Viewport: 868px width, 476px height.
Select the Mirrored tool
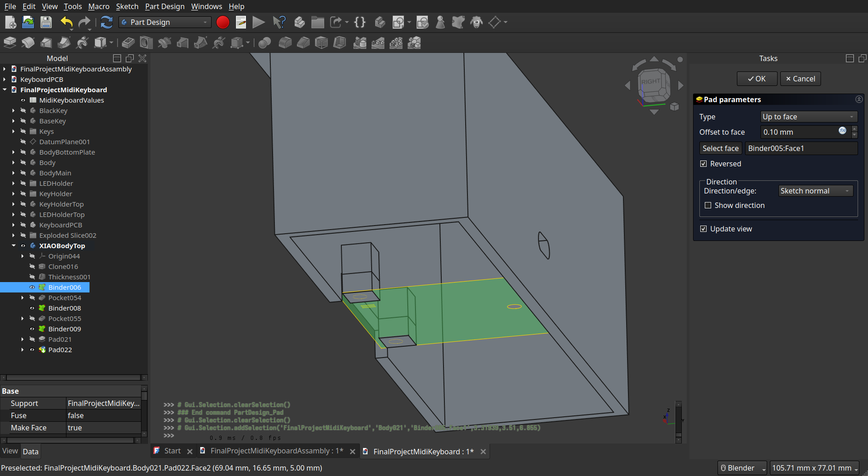pos(360,43)
